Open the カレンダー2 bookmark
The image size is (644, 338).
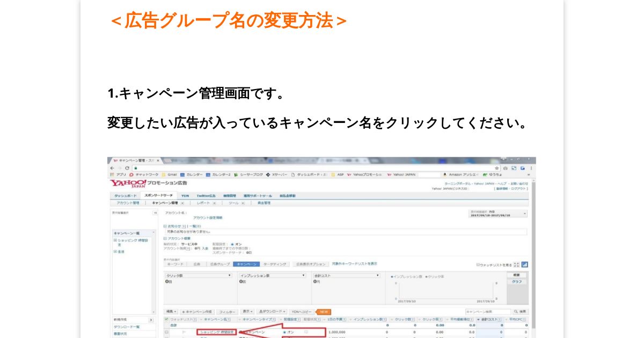[x=218, y=174]
